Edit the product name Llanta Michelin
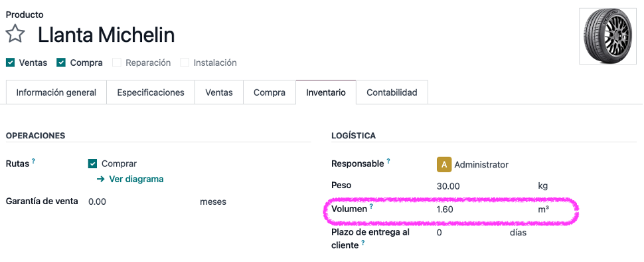 point(106,35)
